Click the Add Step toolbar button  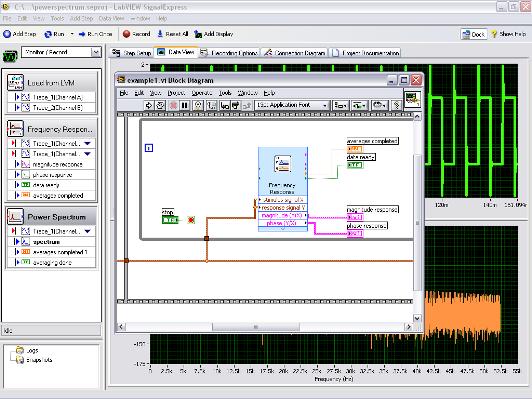point(19,34)
